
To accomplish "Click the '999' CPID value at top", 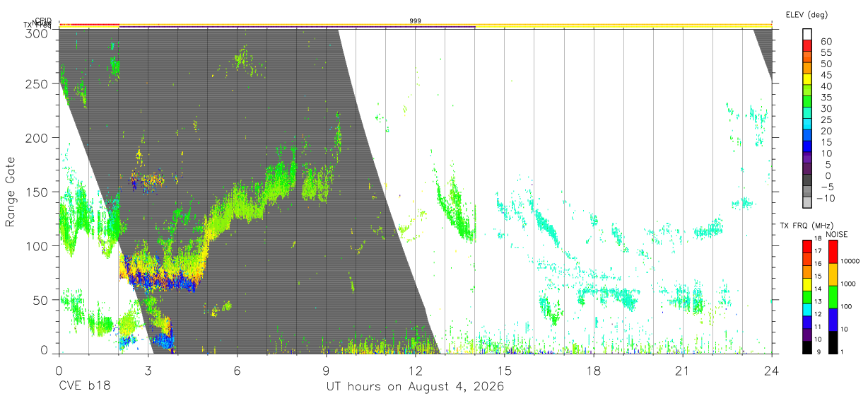I will 416,21.
